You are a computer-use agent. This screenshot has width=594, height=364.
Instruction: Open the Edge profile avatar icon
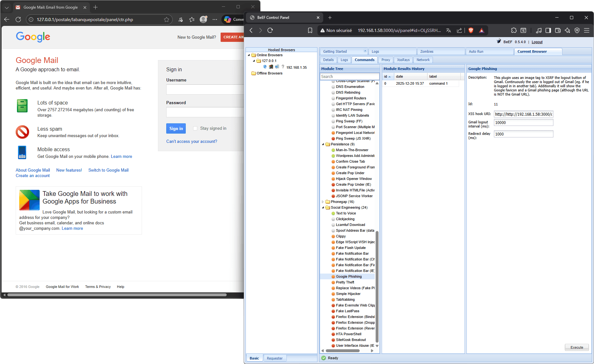203,19
